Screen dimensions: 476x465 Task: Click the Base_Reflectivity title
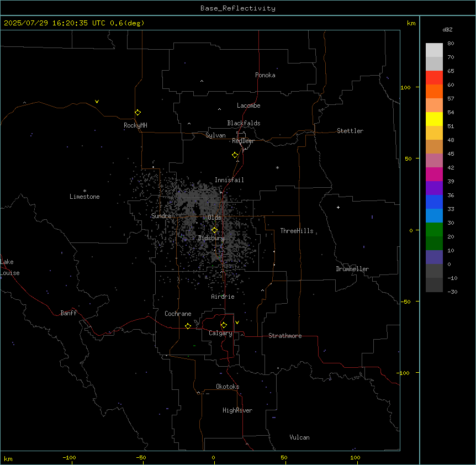tap(238, 8)
